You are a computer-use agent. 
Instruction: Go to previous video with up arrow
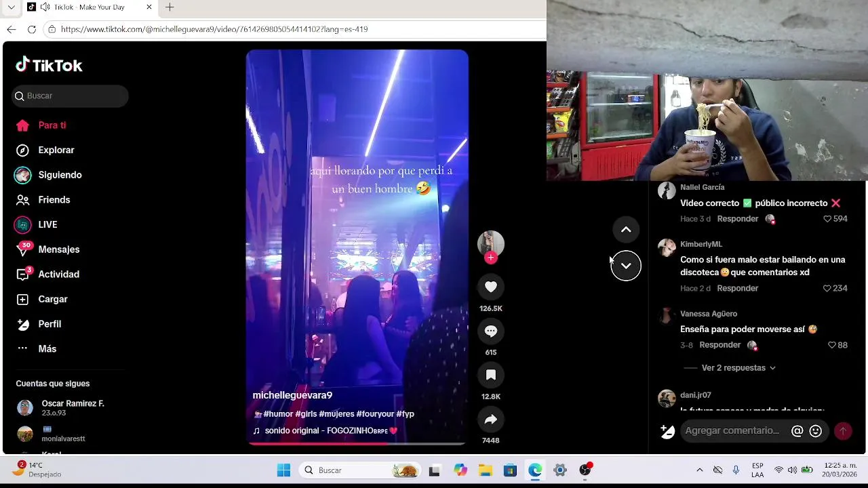626,230
